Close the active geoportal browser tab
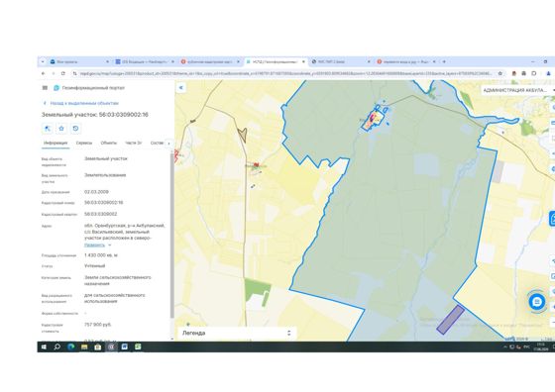The height and width of the screenshot is (392, 555). pyautogui.click(x=303, y=61)
